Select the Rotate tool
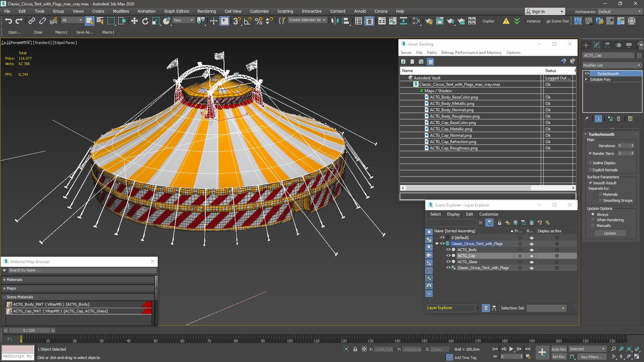Image resolution: width=644 pixels, height=362 pixels. coord(145,21)
